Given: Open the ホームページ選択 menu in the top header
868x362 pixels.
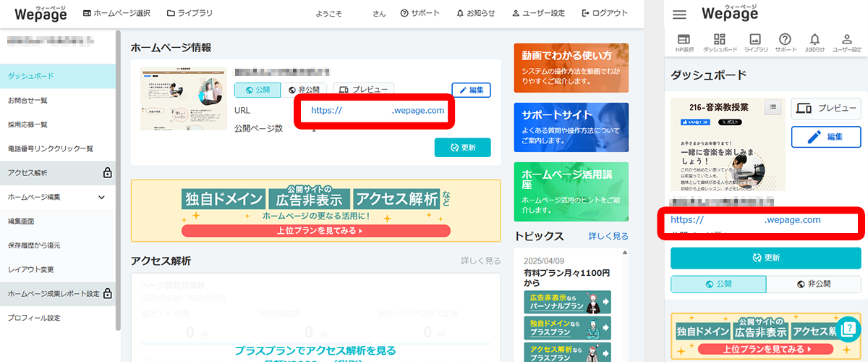Looking at the screenshot, I should (x=116, y=14).
